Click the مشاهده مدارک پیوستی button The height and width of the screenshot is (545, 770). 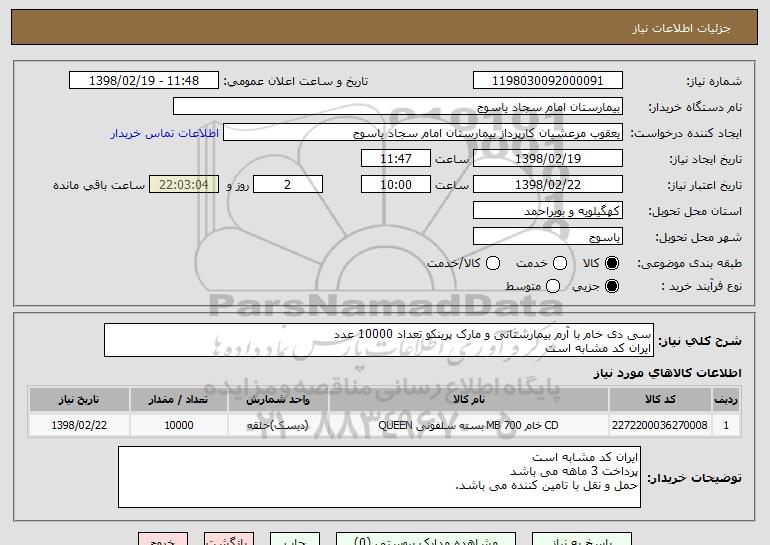tap(426, 539)
